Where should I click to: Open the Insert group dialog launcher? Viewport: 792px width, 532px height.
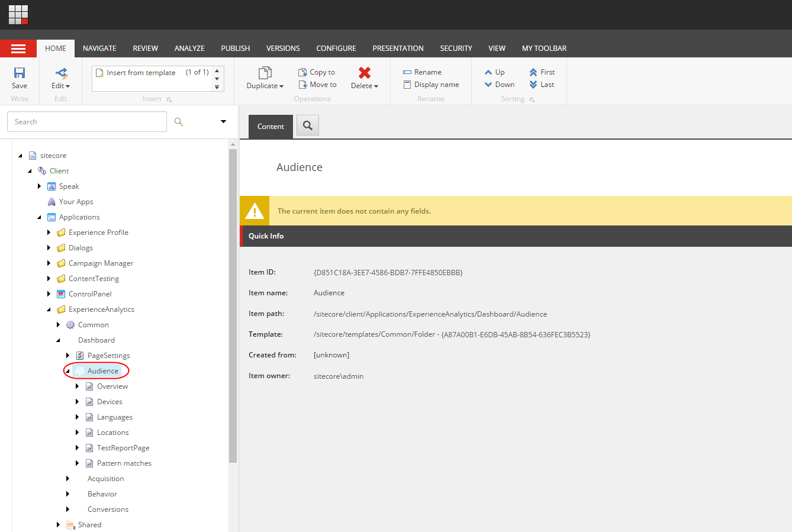pyautogui.click(x=169, y=100)
